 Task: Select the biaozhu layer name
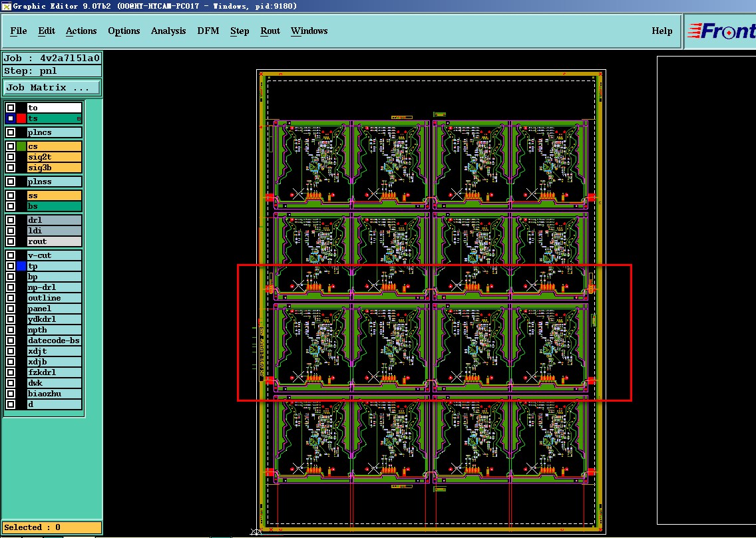(x=54, y=394)
